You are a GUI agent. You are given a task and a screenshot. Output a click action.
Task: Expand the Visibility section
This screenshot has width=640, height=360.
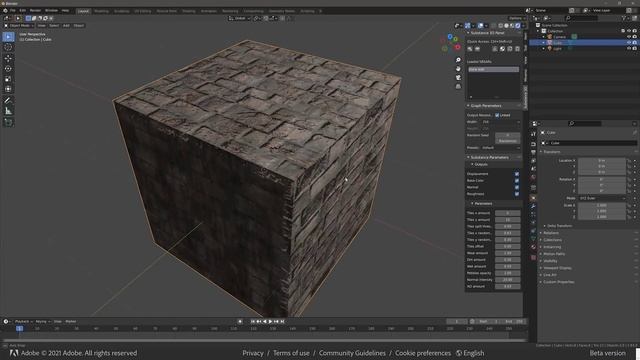(550, 261)
